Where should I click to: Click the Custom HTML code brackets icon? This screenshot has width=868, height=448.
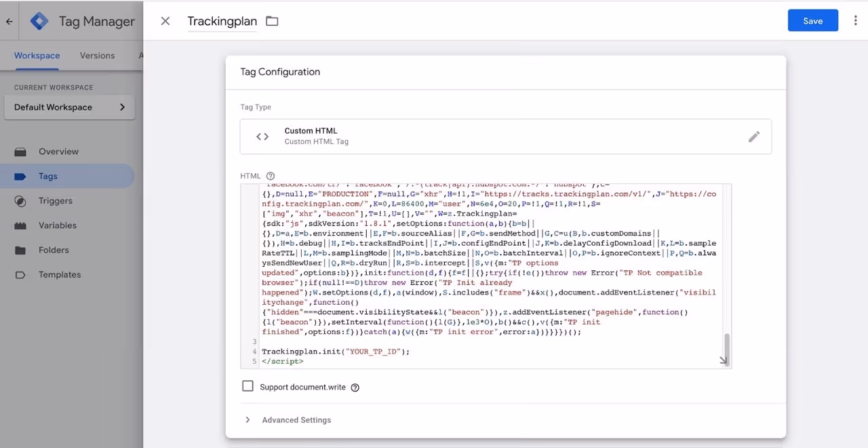262,136
